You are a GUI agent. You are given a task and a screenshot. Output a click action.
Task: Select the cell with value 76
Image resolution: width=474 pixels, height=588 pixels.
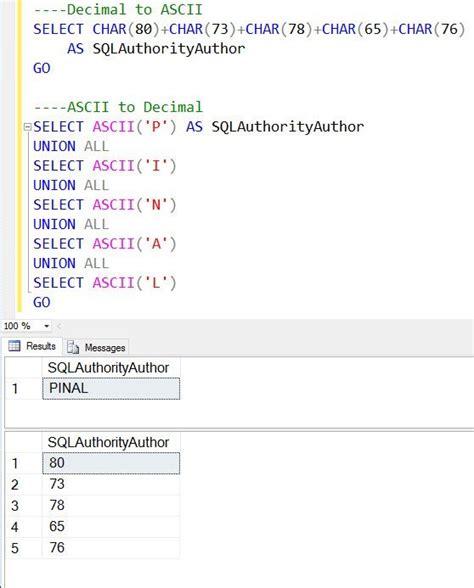[111, 548]
